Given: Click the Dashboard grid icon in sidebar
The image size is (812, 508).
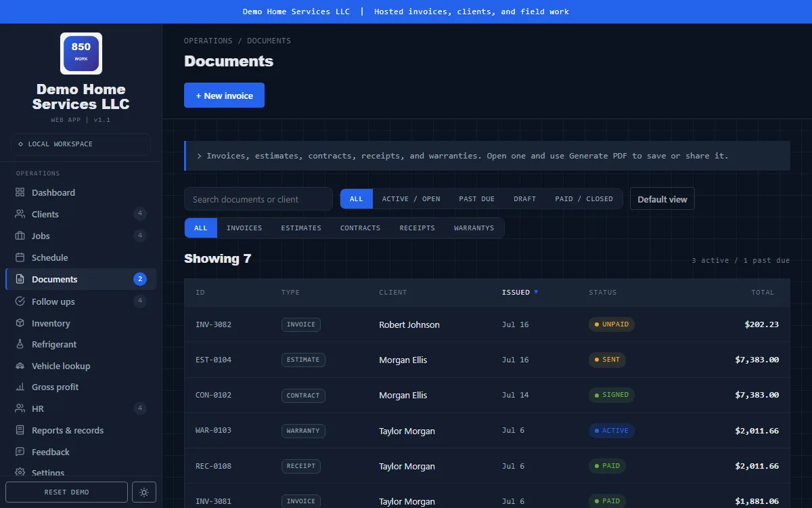Looking at the screenshot, I should (x=20, y=192).
